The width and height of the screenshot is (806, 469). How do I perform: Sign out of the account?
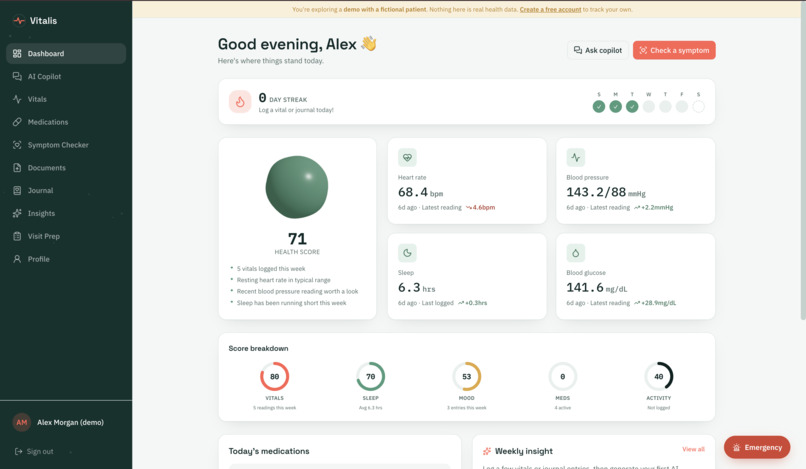coord(34,452)
